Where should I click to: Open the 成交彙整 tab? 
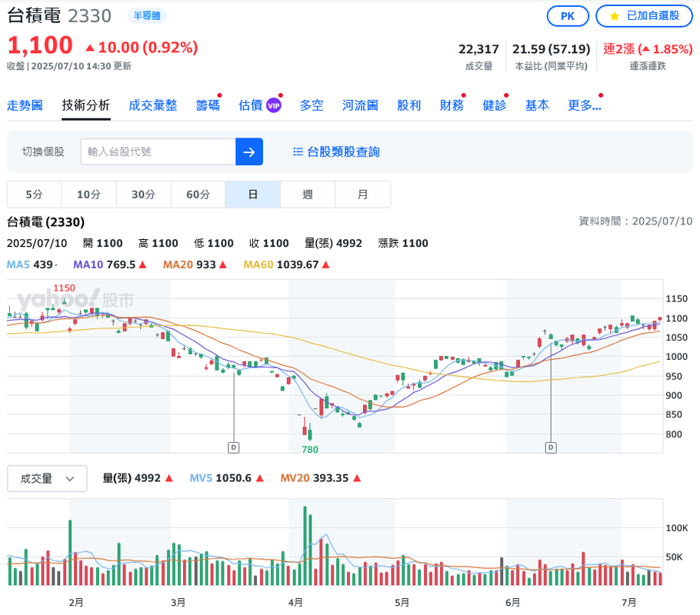152,105
